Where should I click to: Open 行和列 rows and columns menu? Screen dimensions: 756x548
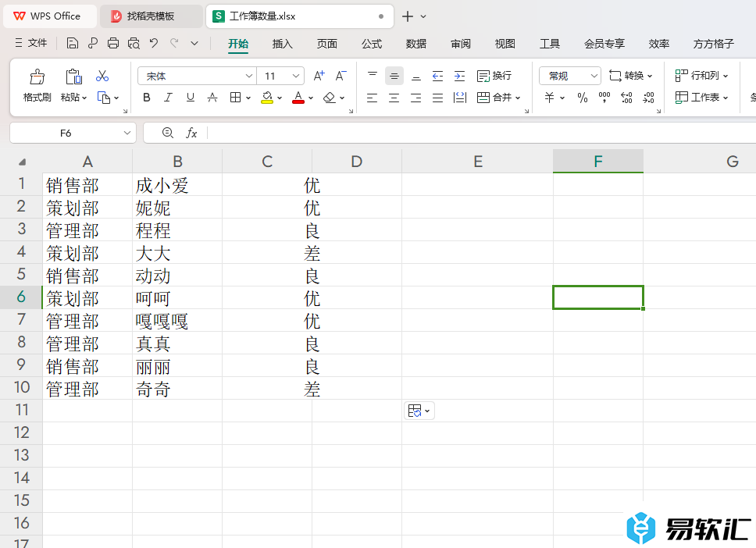[701, 76]
